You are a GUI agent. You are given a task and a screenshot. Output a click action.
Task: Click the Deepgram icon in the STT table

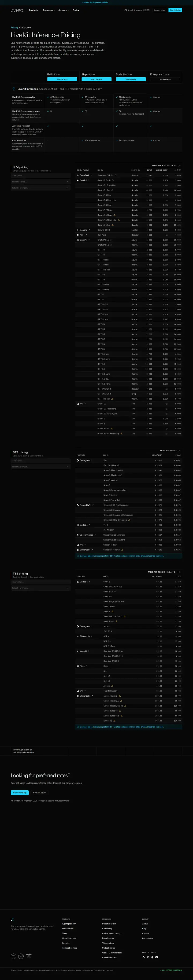click(77, 460)
